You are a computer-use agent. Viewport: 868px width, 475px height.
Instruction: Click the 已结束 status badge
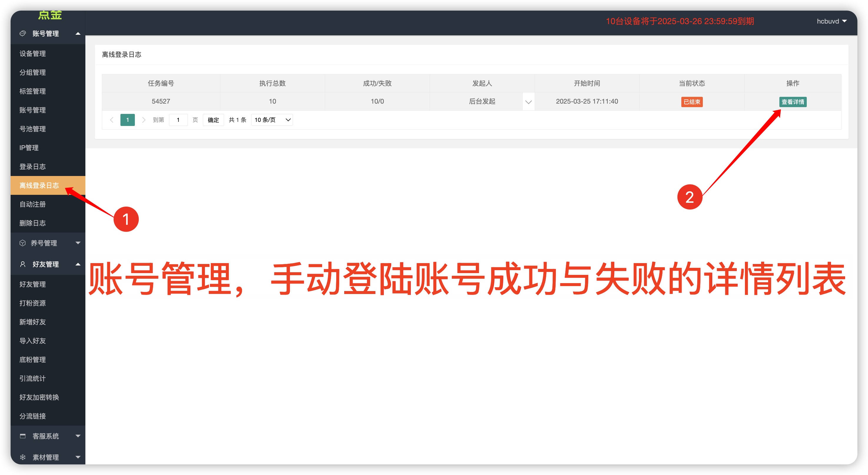692,102
